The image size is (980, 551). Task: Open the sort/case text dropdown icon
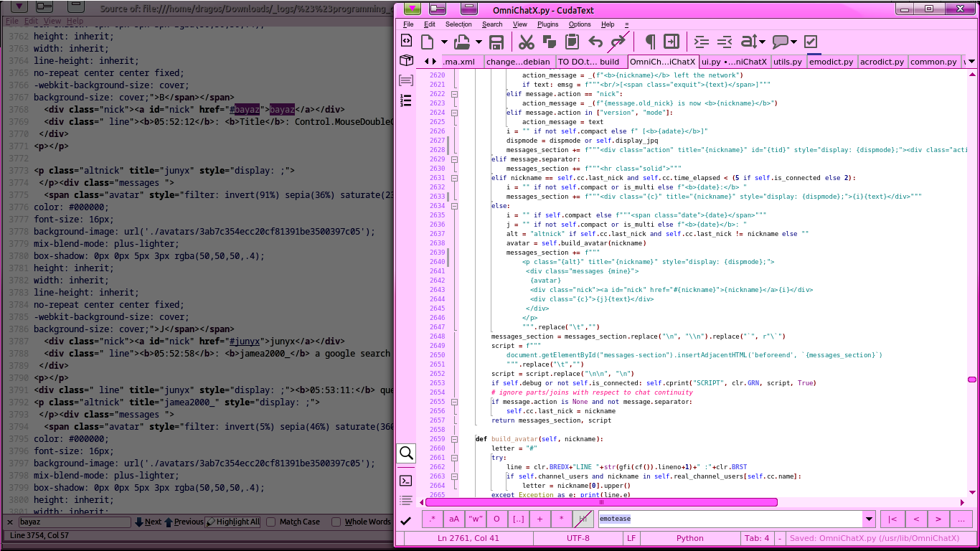753,42
